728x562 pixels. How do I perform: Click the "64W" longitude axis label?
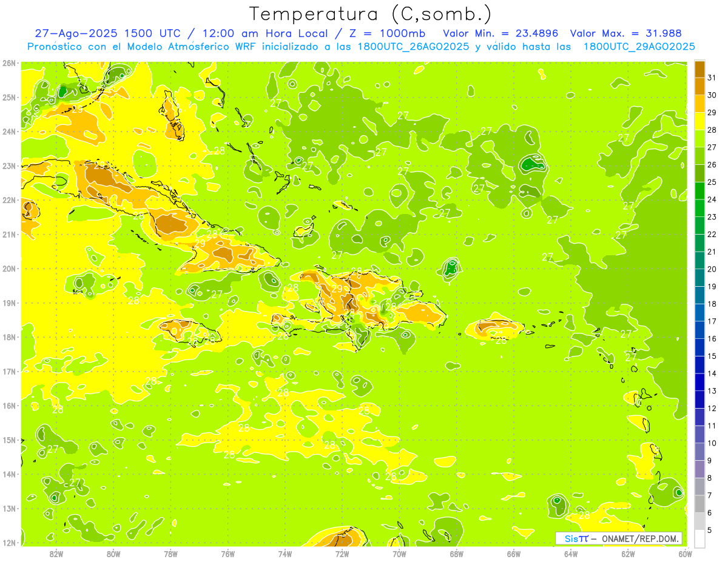point(571,553)
